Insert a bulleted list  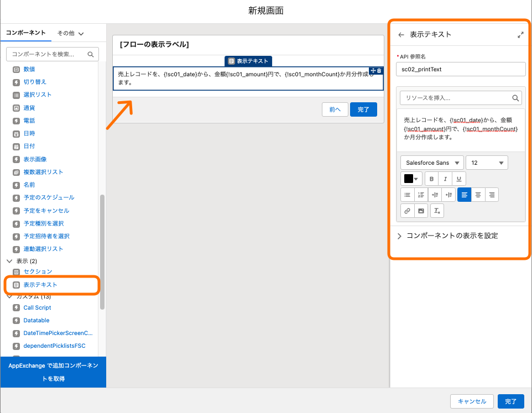point(407,195)
